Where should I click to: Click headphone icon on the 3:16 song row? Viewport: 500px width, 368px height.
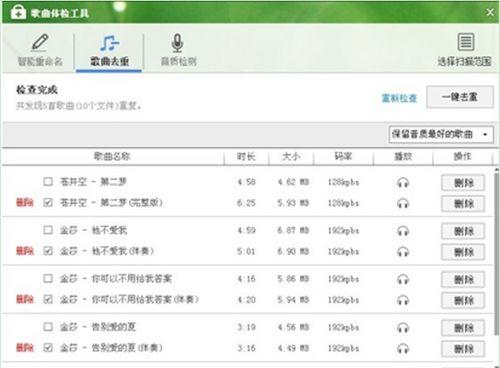point(403,349)
